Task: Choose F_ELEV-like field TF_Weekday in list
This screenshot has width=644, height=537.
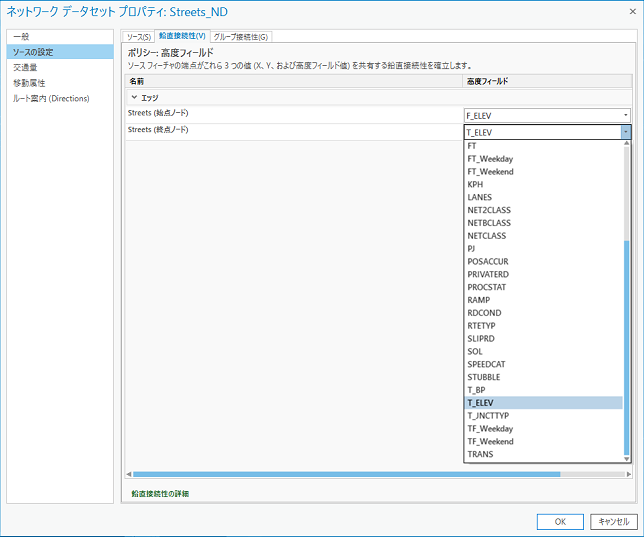Action: [x=490, y=429]
